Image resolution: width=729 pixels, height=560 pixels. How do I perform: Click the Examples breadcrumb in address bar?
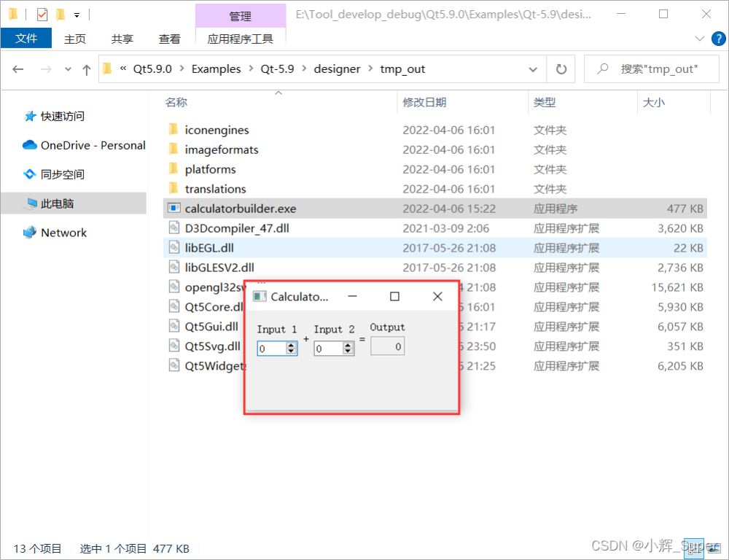pyautogui.click(x=216, y=69)
